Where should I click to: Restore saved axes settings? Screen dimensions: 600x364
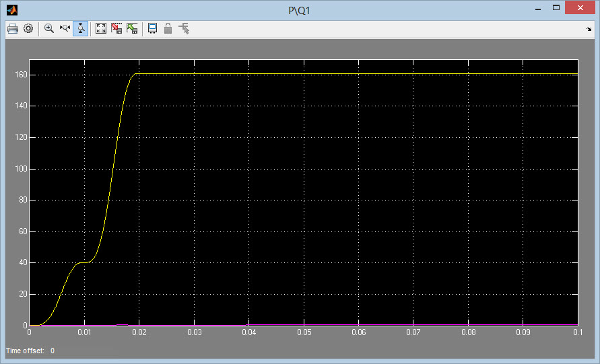click(132, 29)
